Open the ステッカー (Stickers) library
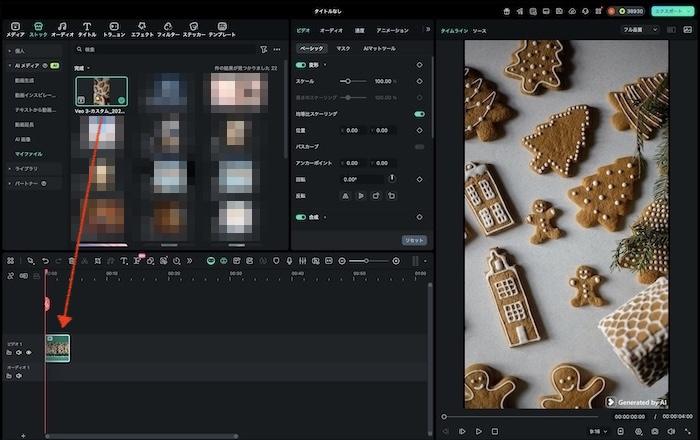The width and height of the screenshot is (700, 440). [193, 29]
